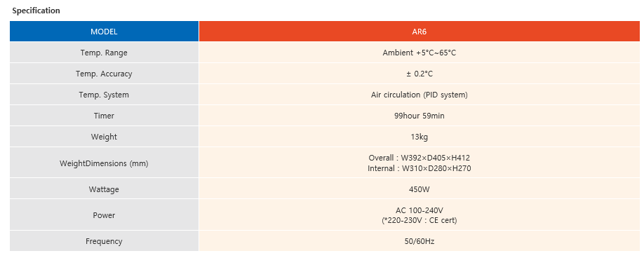
Task: Click Internal W310×D280×H270 dimensions text
Action: pyautogui.click(x=420, y=168)
